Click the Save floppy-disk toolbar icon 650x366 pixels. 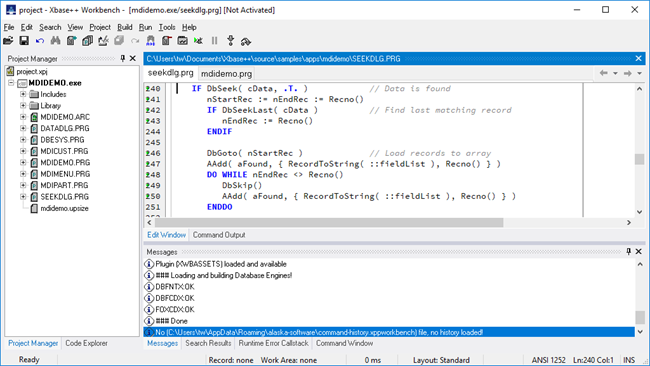click(x=24, y=41)
